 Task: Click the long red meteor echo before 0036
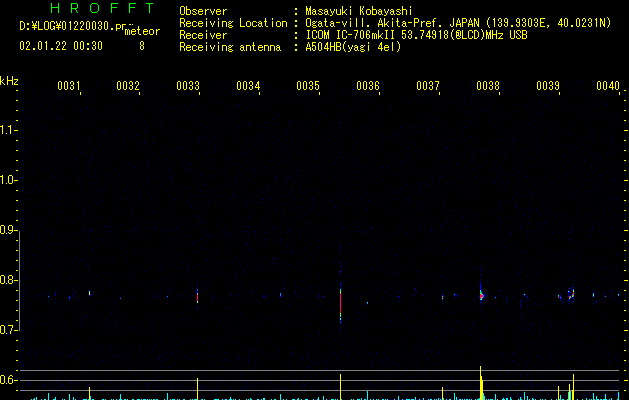[x=340, y=302]
